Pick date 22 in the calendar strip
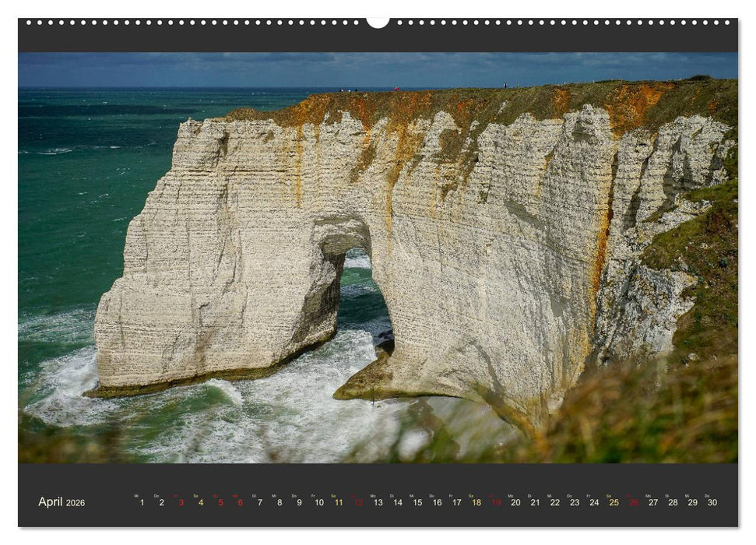The image size is (756, 545). [x=554, y=503]
